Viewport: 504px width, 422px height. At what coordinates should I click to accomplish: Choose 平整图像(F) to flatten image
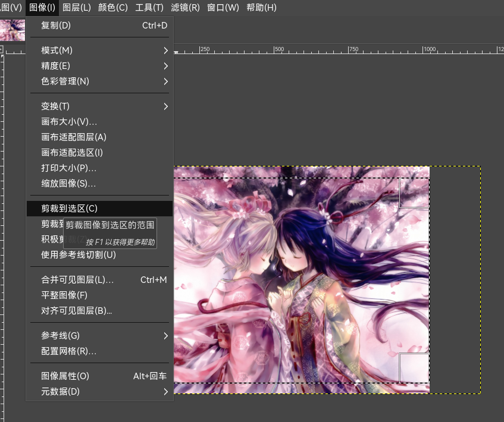(x=99, y=295)
